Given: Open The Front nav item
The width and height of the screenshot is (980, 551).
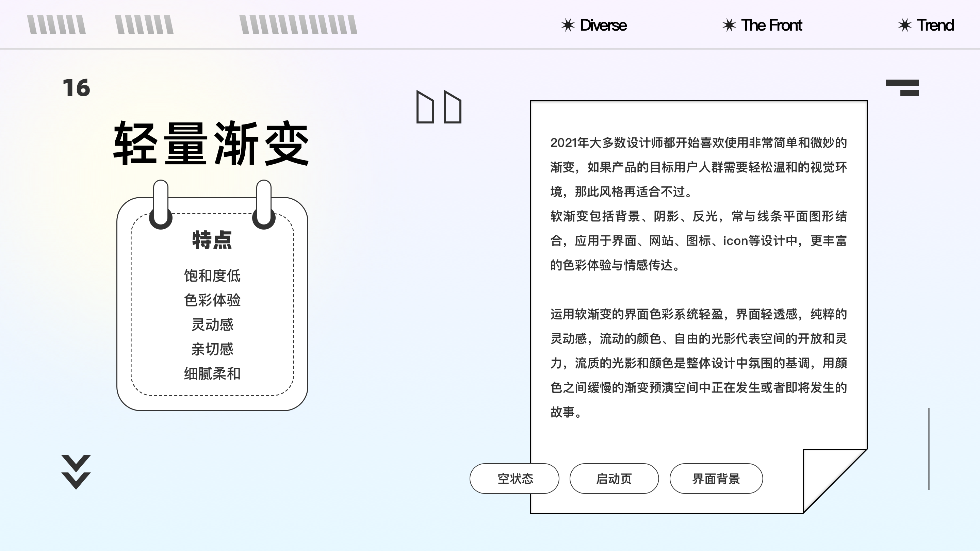Looking at the screenshot, I should point(771,25).
